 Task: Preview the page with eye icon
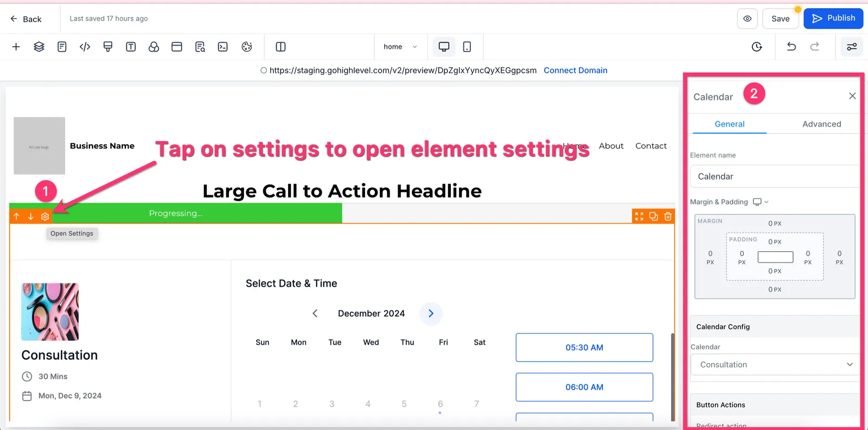(748, 18)
